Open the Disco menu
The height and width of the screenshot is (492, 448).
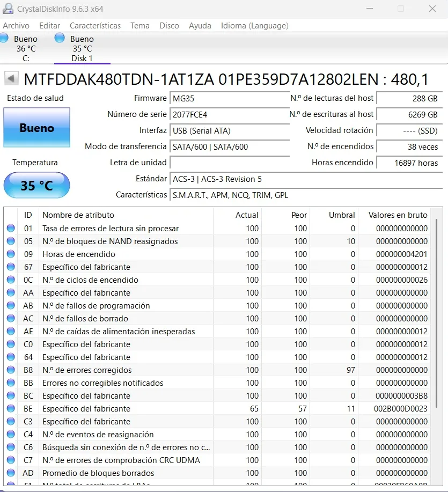click(x=169, y=26)
